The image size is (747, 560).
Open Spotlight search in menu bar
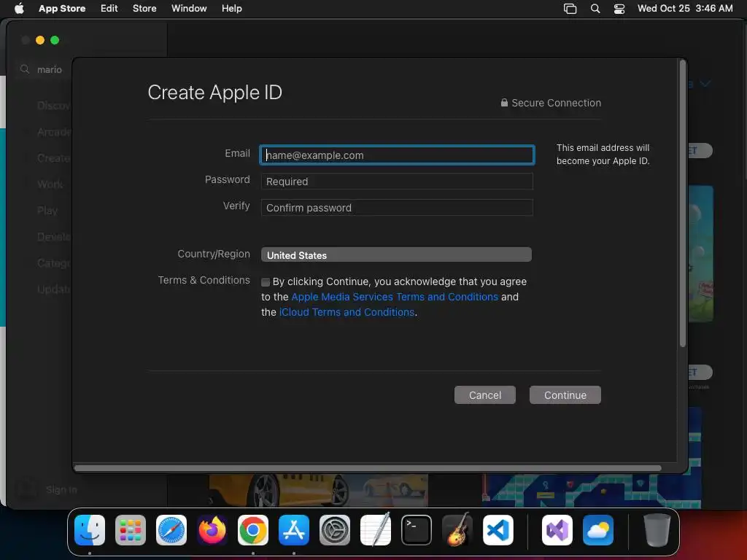coord(595,9)
